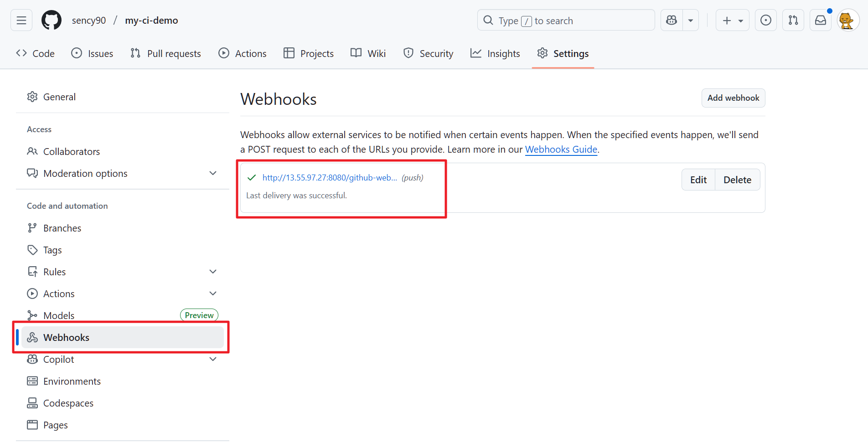
Task: Open the Webhooks Guide link
Action: tap(561, 149)
